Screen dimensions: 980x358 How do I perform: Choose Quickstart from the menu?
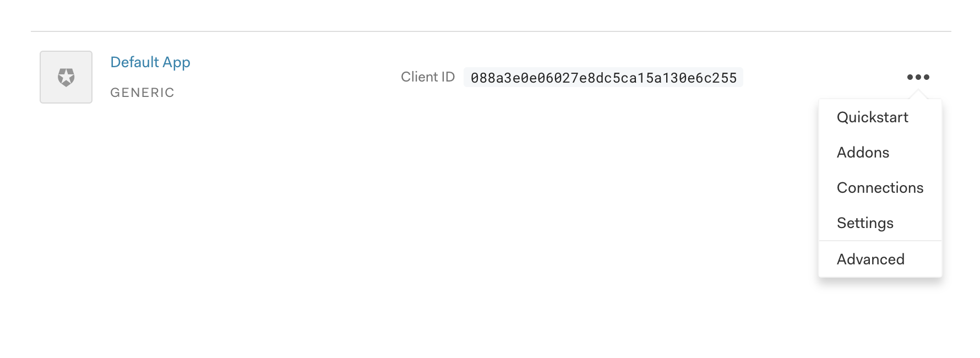(873, 117)
